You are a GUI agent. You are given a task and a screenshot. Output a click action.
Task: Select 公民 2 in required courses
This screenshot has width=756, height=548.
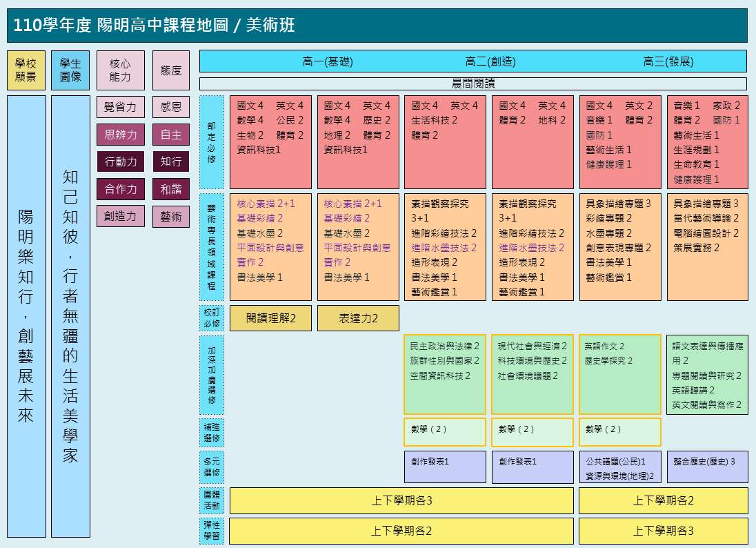click(290, 120)
